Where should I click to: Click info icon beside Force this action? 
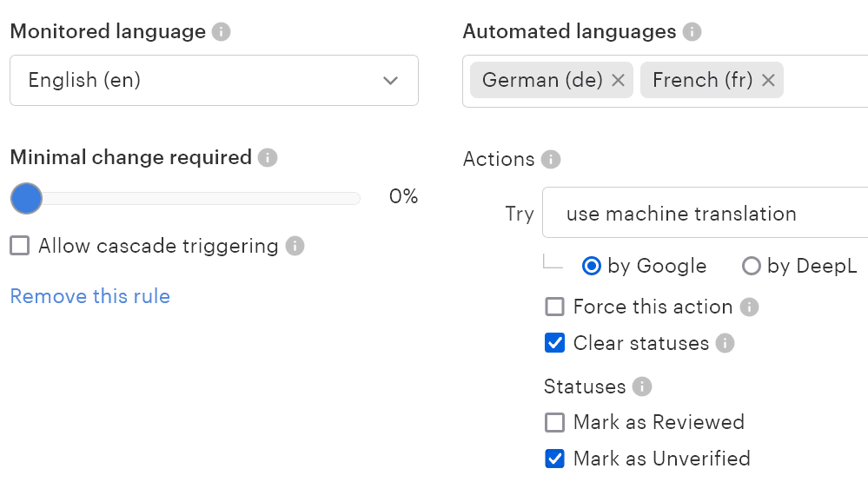coord(749,307)
